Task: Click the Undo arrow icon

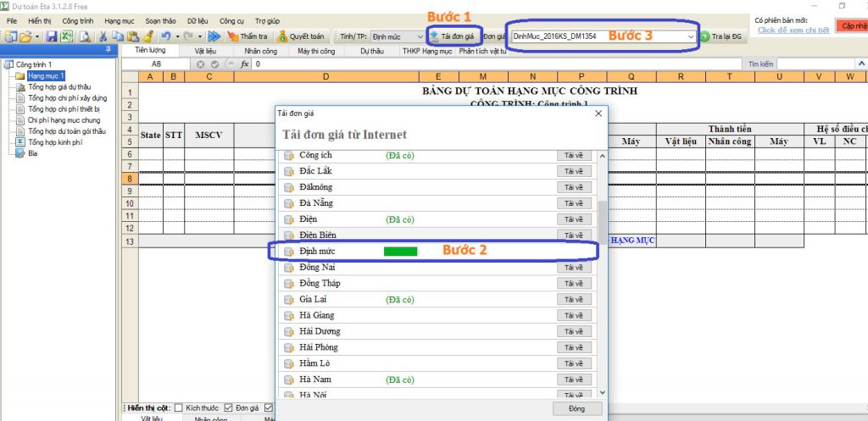Action: [165, 36]
